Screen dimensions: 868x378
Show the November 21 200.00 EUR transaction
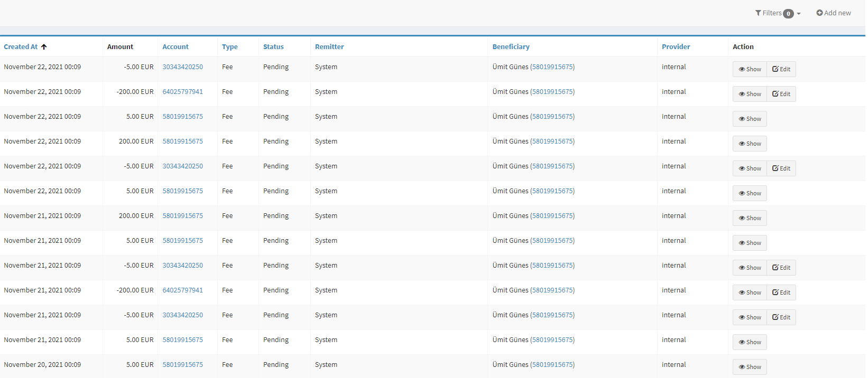[750, 218]
